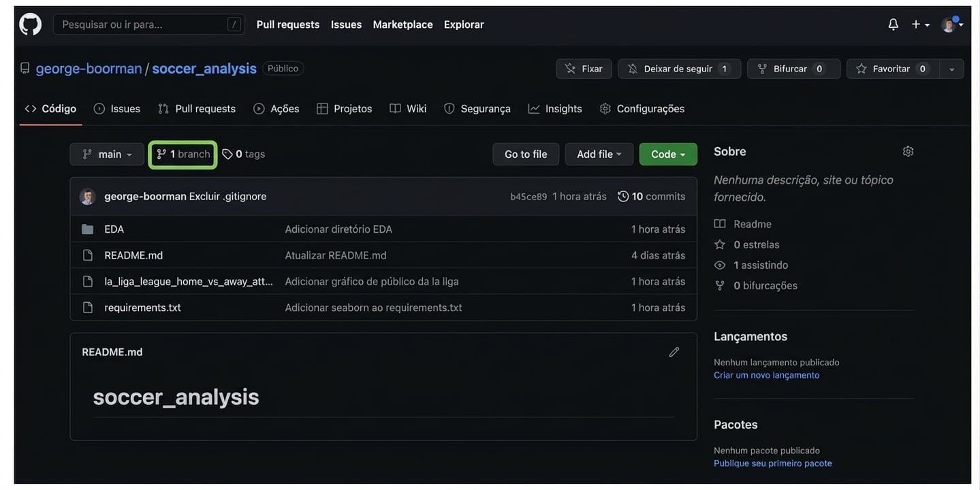
Task: Open commit hash b45ce89
Action: point(528,197)
